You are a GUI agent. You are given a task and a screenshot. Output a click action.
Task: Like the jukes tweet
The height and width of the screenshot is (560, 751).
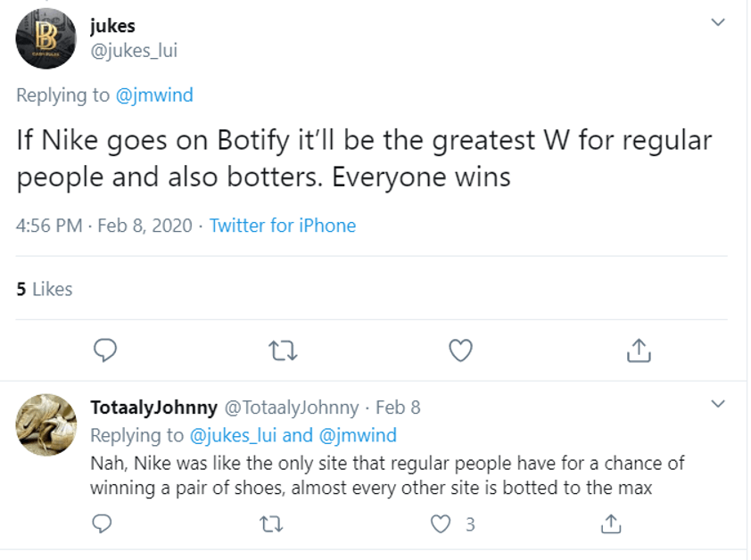pos(461,350)
